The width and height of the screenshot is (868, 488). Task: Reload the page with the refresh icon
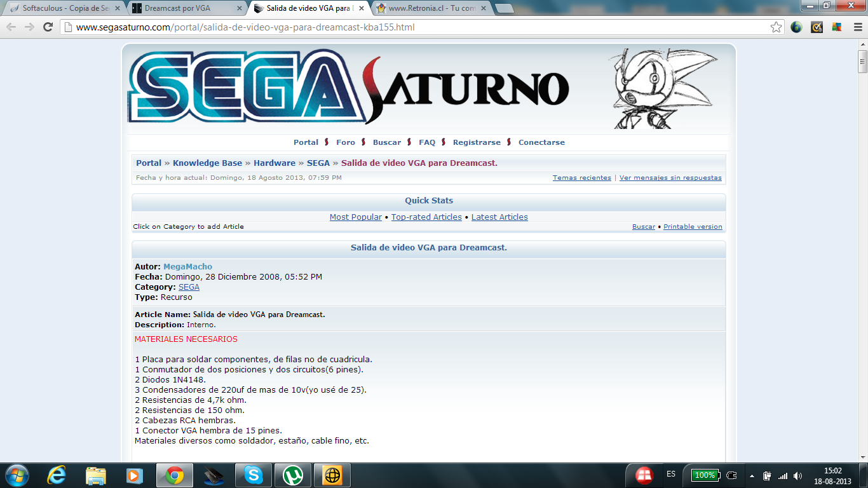(x=48, y=27)
